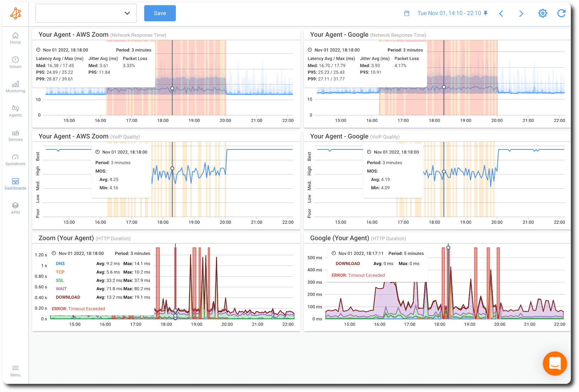
Task: Save the current dashboard
Action: (x=160, y=13)
